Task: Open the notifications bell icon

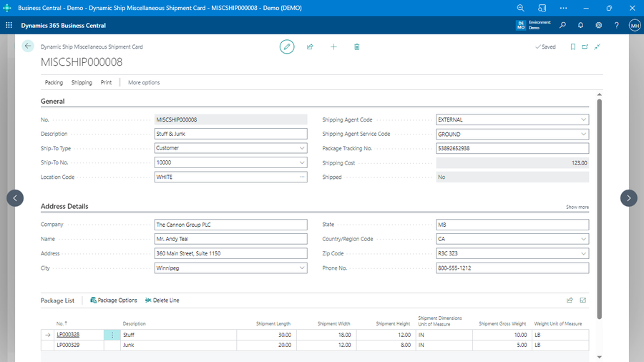Action: click(580, 25)
